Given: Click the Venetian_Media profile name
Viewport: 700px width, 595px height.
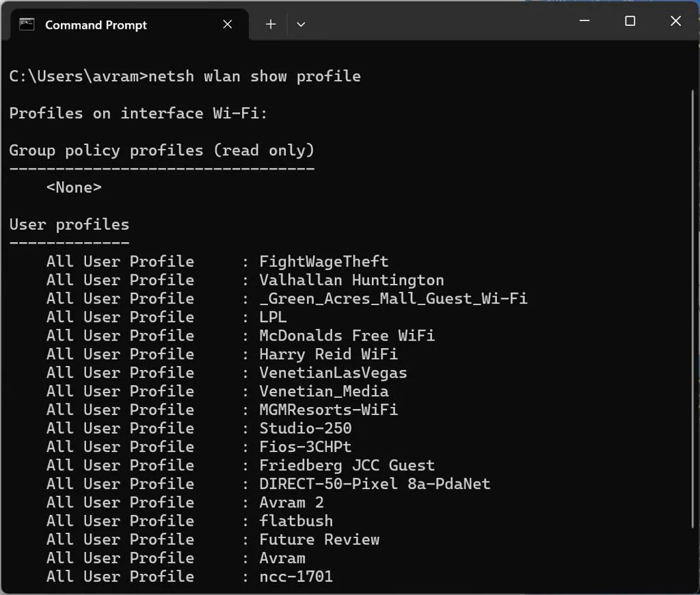Looking at the screenshot, I should (324, 391).
